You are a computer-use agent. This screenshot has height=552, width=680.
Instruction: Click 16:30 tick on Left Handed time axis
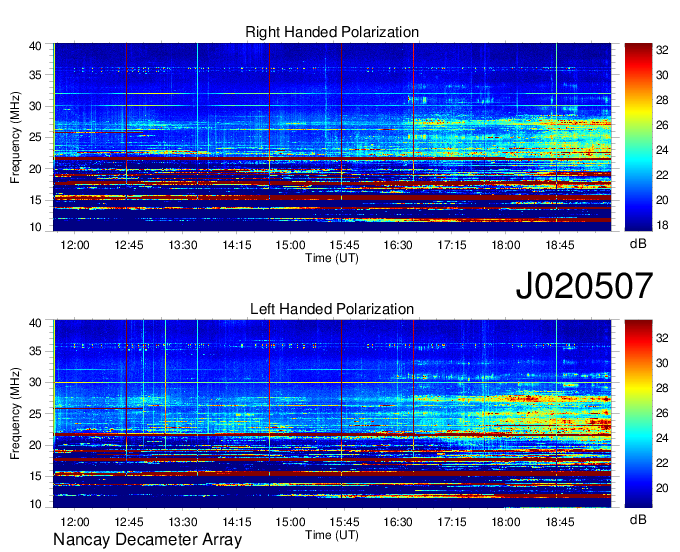398,522
